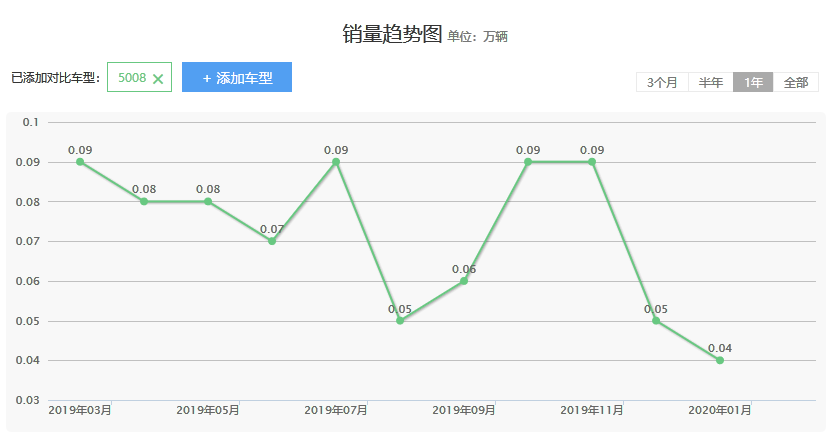Screen dimensions: 830x447
Task: Select the 0.09 data point at 2019年11月
Action: (x=592, y=162)
